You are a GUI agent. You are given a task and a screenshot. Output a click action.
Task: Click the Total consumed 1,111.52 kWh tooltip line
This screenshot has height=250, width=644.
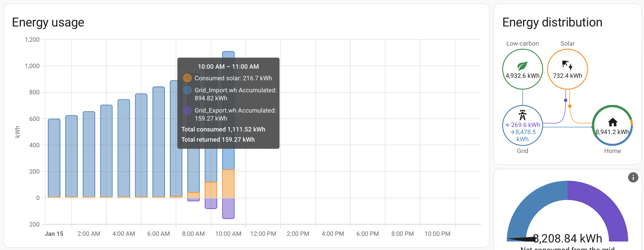pyautogui.click(x=223, y=129)
